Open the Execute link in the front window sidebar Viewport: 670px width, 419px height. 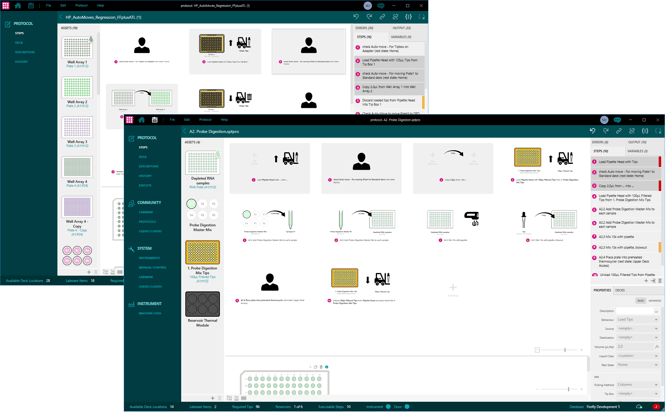(x=145, y=185)
